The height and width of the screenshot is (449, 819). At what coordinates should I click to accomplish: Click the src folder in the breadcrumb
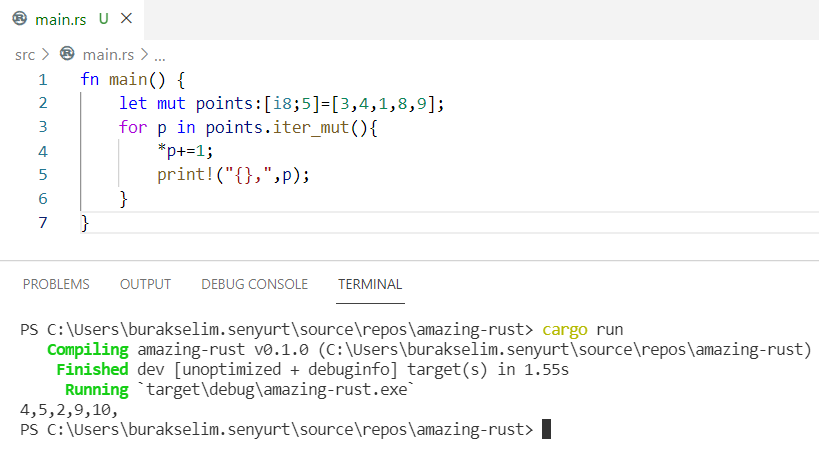point(25,54)
